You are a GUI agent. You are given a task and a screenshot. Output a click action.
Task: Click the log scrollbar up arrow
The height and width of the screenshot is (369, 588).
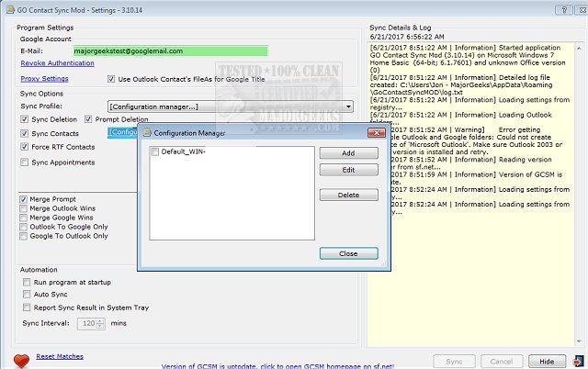(579, 49)
